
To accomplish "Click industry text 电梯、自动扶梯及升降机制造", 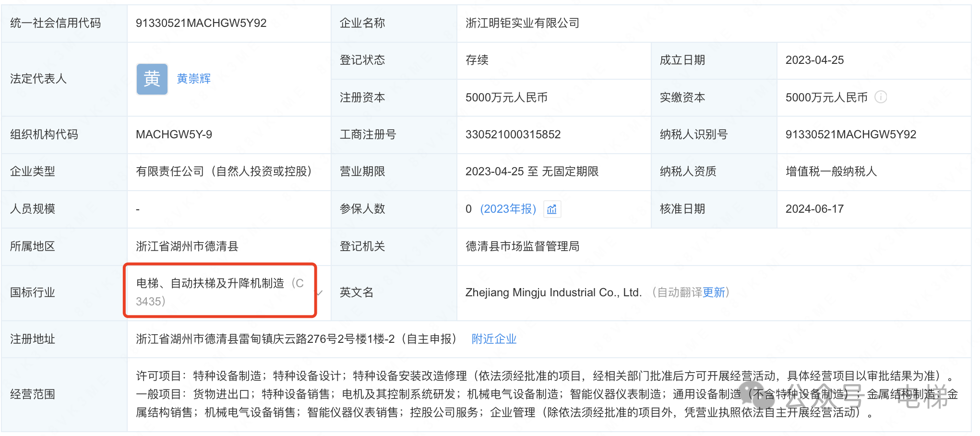I will pos(210,283).
